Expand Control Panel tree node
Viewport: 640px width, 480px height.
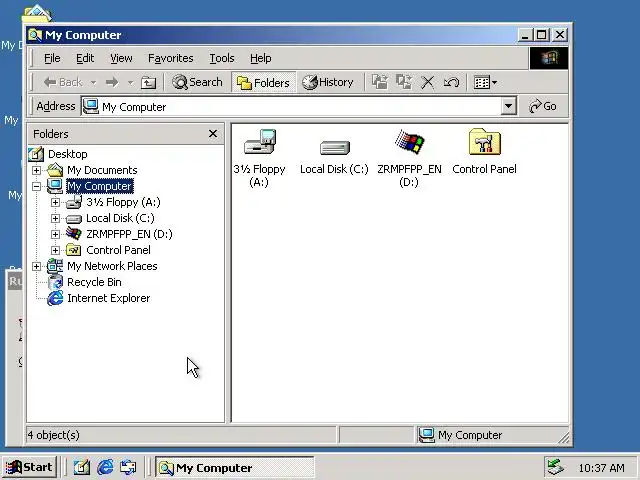[55, 250]
